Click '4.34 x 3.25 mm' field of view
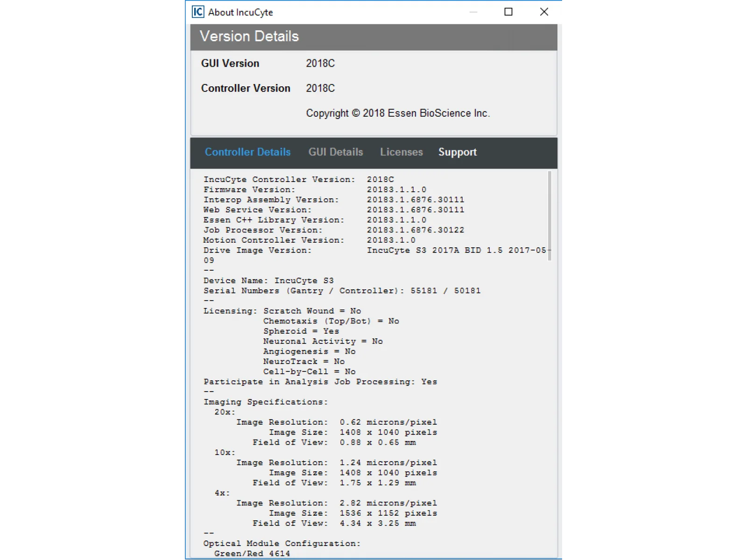The height and width of the screenshot is (560, 747). (x=378, y=524)
